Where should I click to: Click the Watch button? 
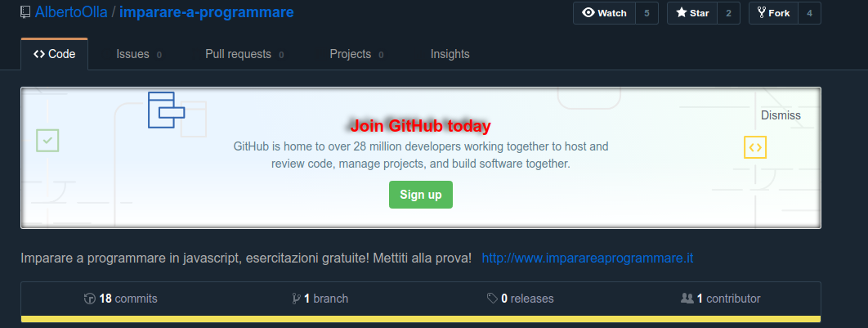605,13
